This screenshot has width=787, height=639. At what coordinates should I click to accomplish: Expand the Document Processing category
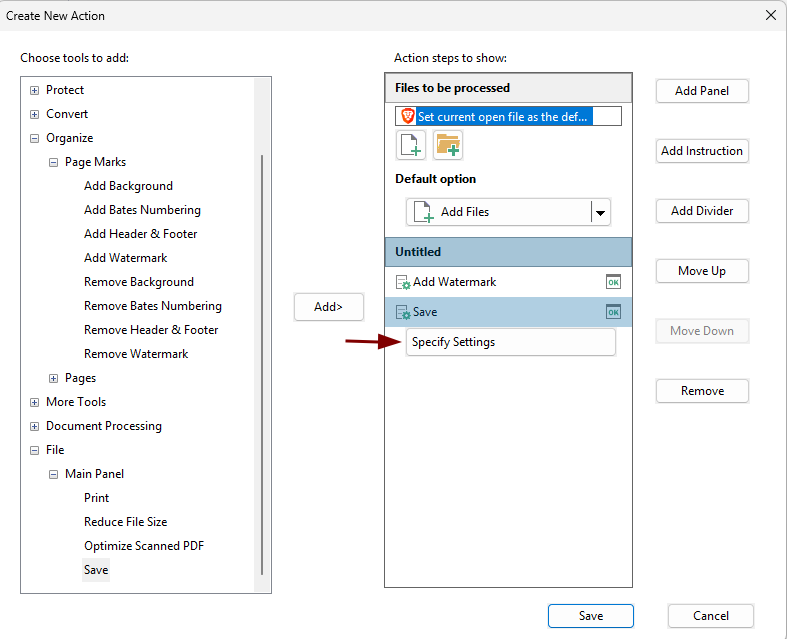click(x=34, y=427)
